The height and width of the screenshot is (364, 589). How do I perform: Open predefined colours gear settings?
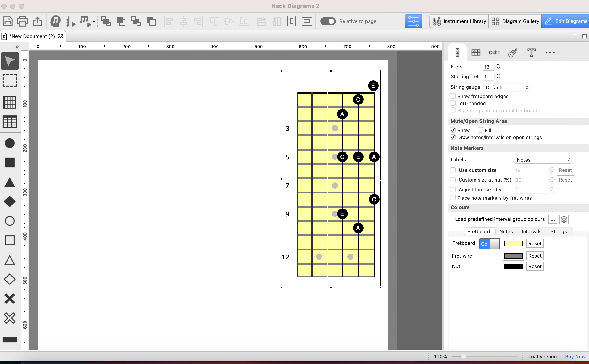click(564, 219)
